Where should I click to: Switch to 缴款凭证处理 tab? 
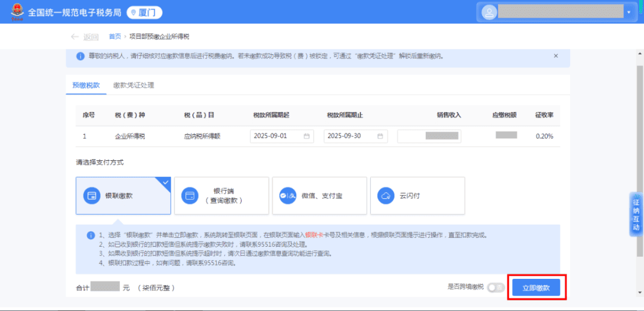[x=134, y=85]
